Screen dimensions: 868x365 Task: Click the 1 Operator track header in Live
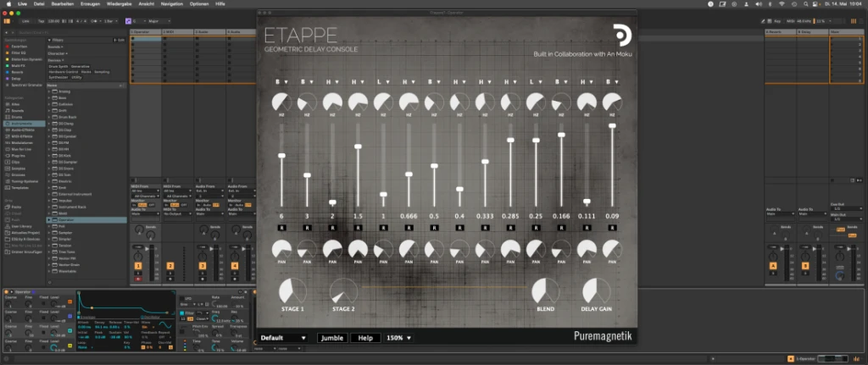(x=146, y=32)
